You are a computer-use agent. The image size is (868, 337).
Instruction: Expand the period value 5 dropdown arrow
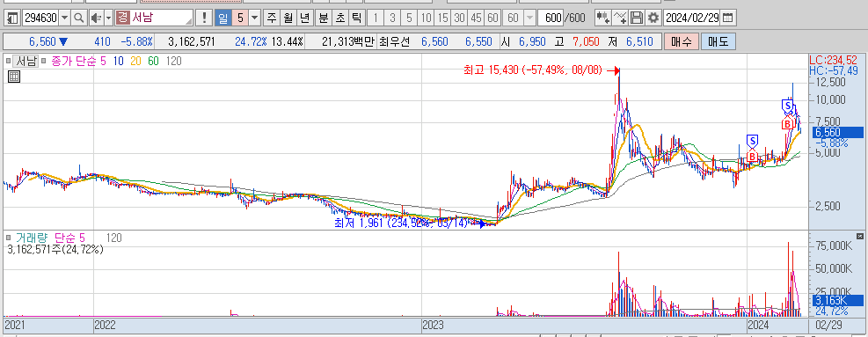coord(255,18)
